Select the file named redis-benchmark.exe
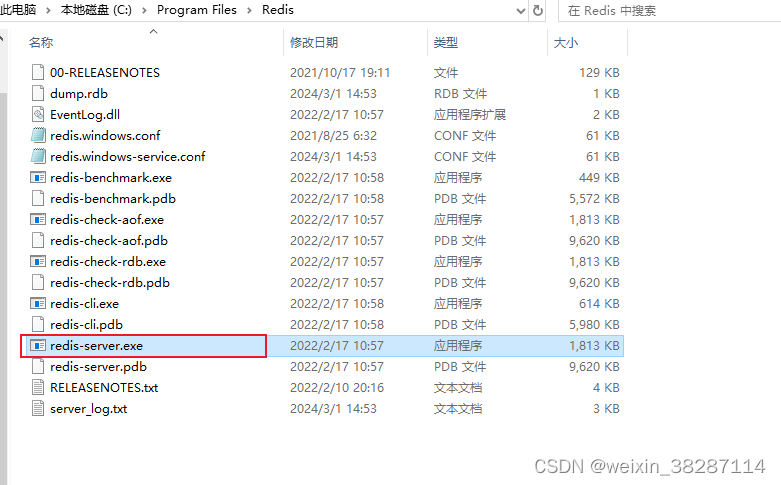 click(x=111, y=177)
